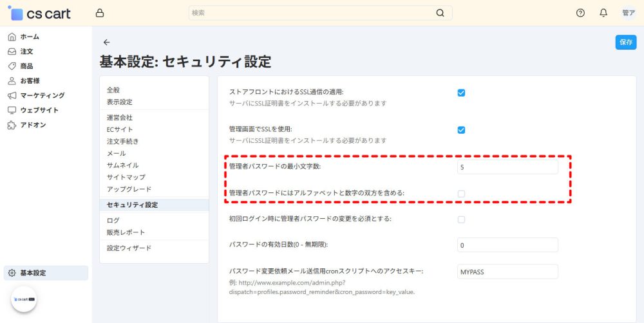Click the CS-Cart logo
Viewport: 644px width, 323px height.
tap(40, 13)
